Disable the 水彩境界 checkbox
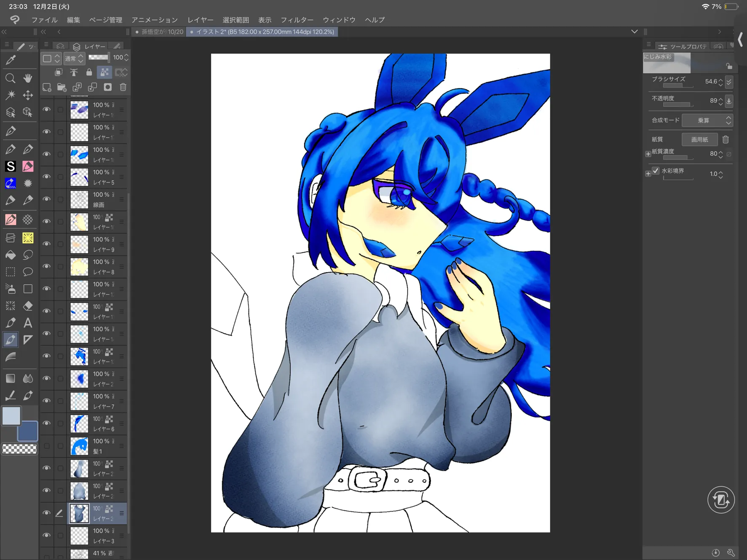This screenshot has width=747, height=560. coord(656,171)
